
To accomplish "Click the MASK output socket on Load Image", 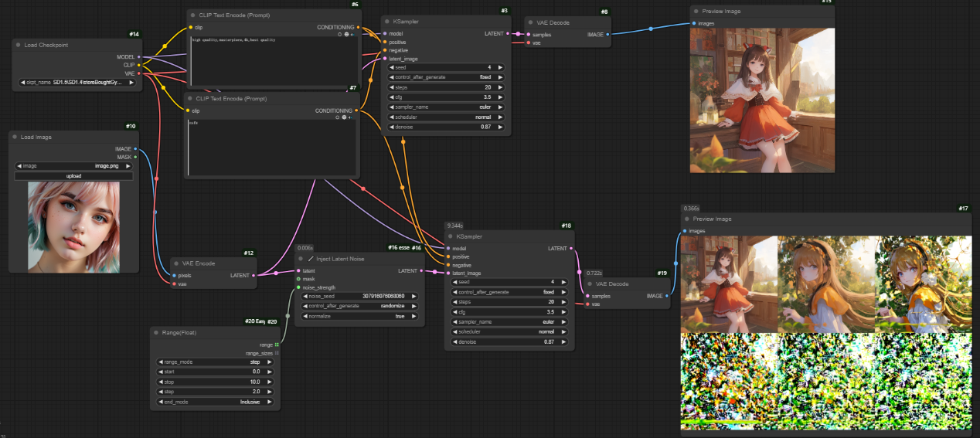I will (136, 157).
